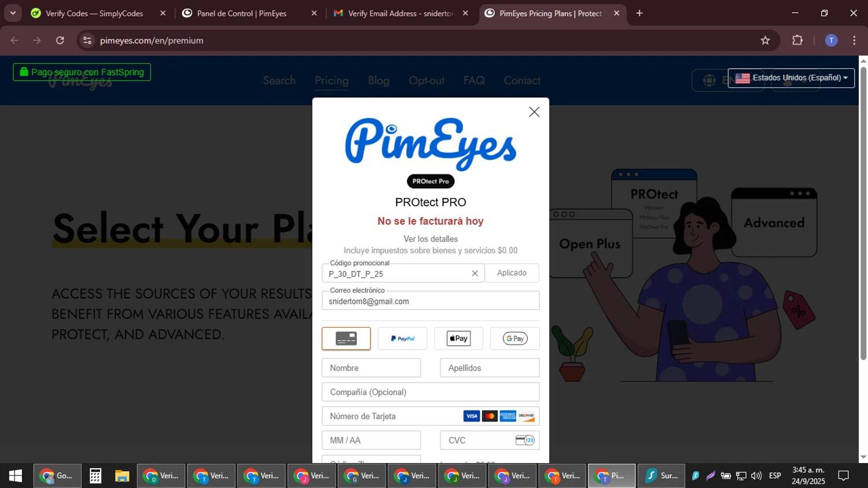
Task: Expand the tab search dropdown arrow
Action: pyautogui.click(x=13, y=13)
